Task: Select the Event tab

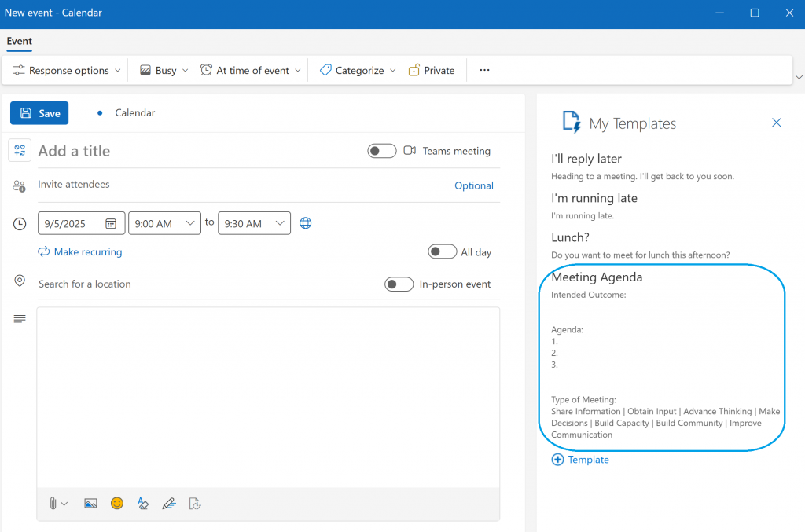Action: [x=19, y=41]
